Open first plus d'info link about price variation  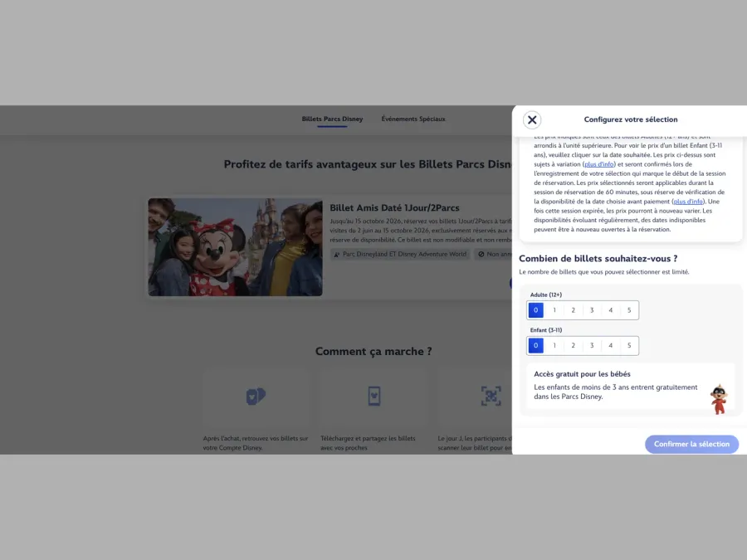(598, 163)
